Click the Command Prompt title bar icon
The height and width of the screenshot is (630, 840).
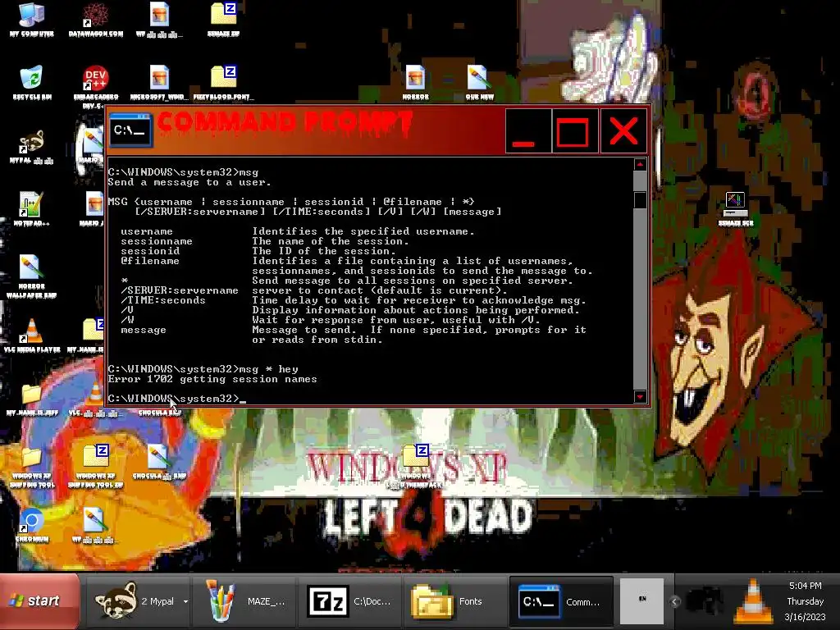pos(130,130)
